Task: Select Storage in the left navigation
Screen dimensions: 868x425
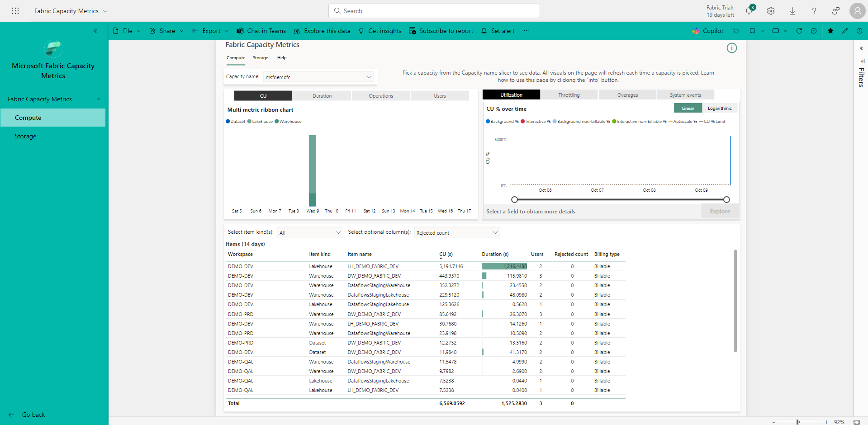Action: [53, 136]
